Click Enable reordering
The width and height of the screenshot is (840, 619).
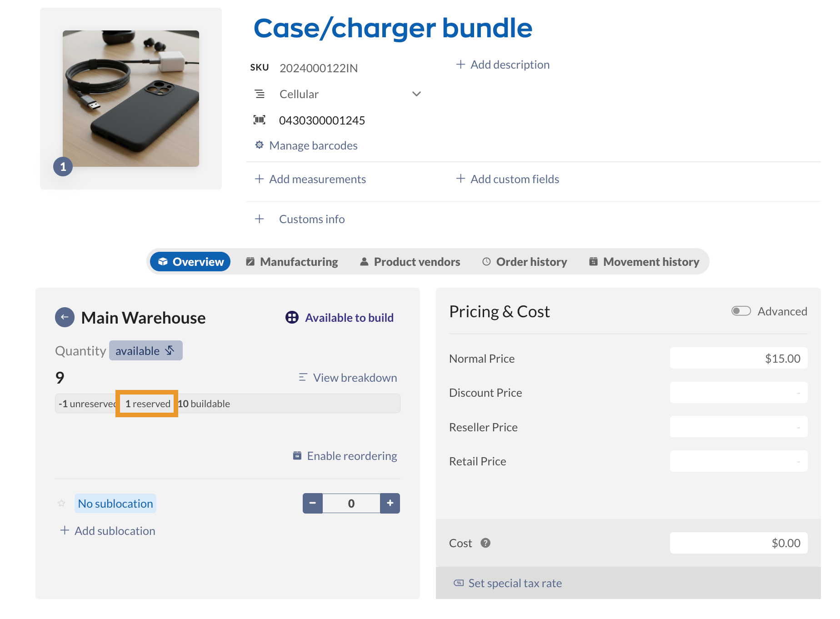click(345, 456)
